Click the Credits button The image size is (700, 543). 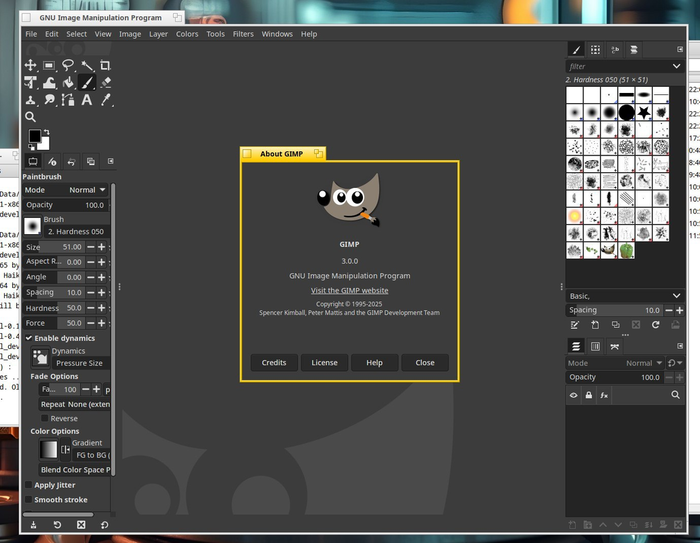pyautogui.click(x=274, y=363)
